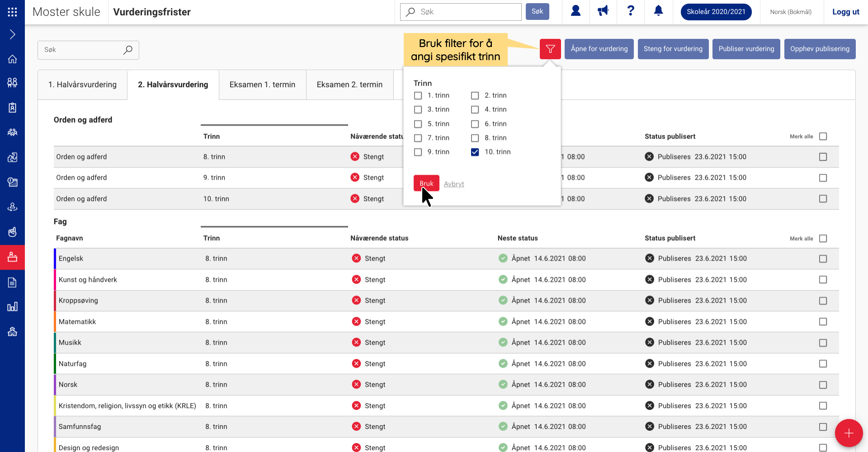
Task: Click the Åpnet checkmark icon in Naturfag row
Action: [503, 363]
